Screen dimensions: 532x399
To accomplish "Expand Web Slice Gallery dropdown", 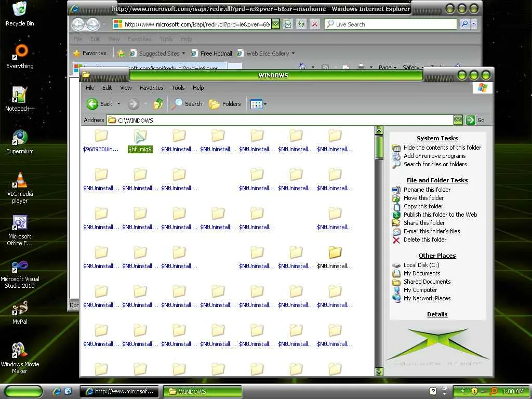I will [293, 54].
